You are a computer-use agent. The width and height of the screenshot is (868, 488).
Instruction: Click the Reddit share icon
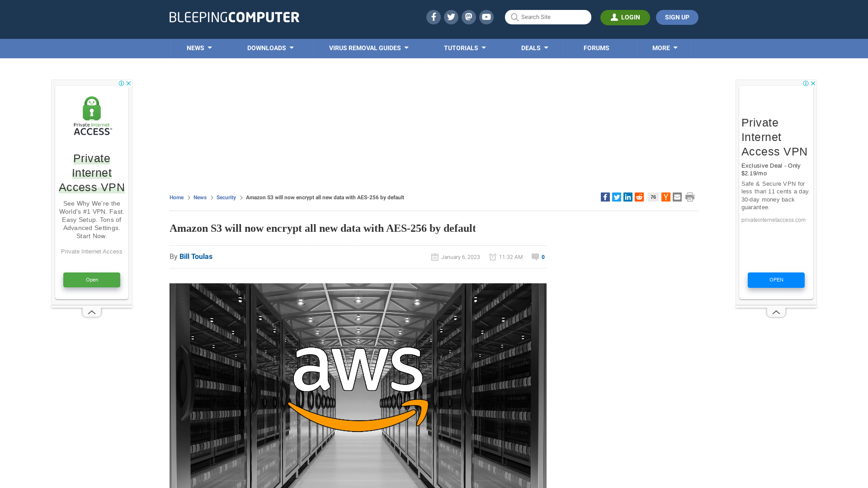[x=639, y=197]
